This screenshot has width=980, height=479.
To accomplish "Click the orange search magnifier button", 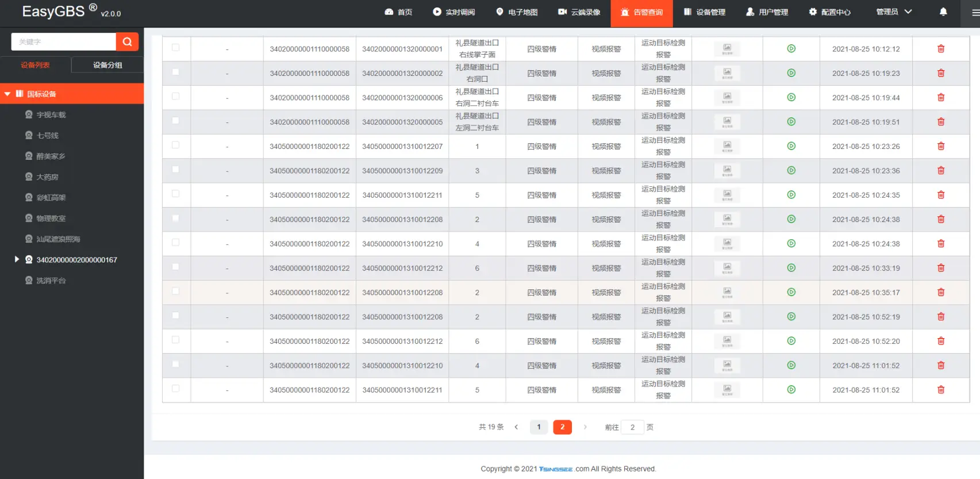I will coord(127,41).
